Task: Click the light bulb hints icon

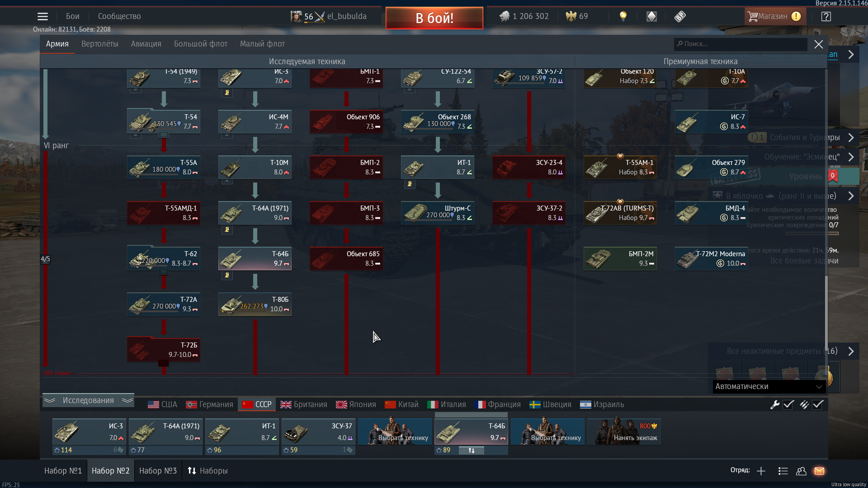Action: [x=623, y=17]
